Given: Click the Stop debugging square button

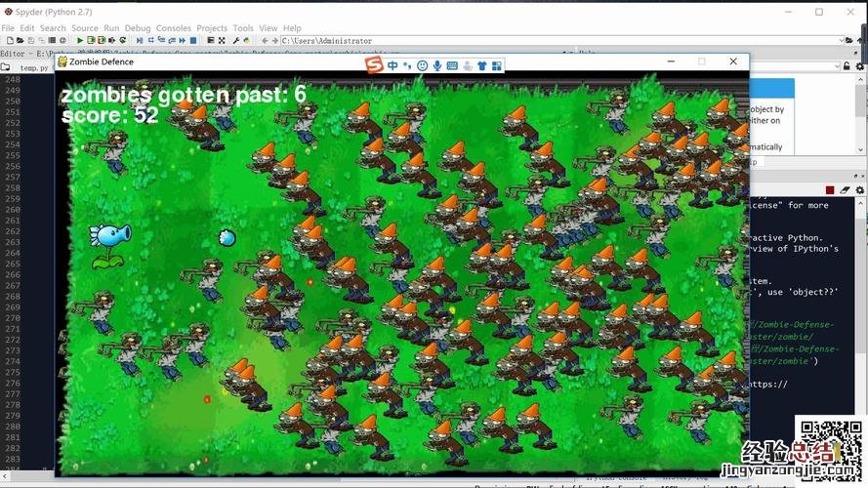Looking at the screenshot, I should click(193, 41).
